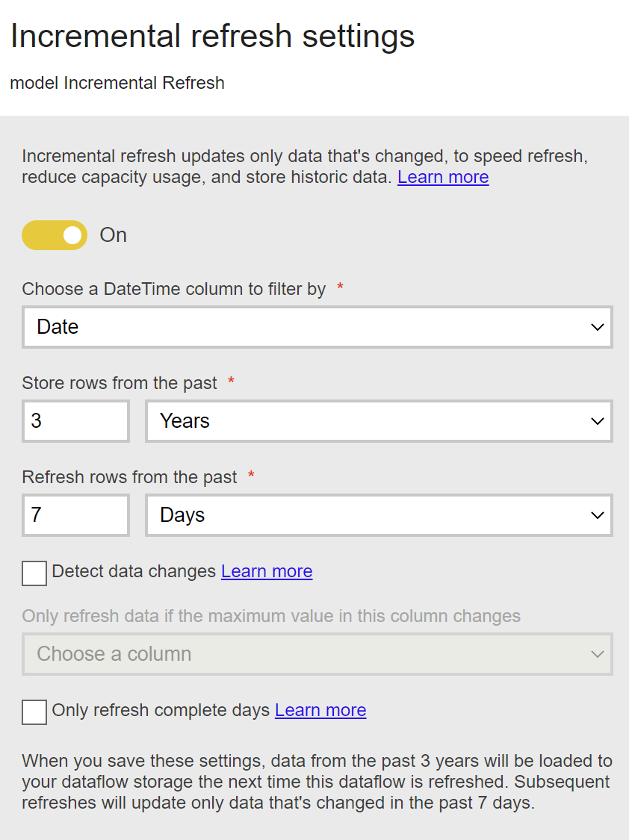The height and width of the screenshot is (840, 629).
Task: Open the Years time unit dropdown
Action: 378,421
